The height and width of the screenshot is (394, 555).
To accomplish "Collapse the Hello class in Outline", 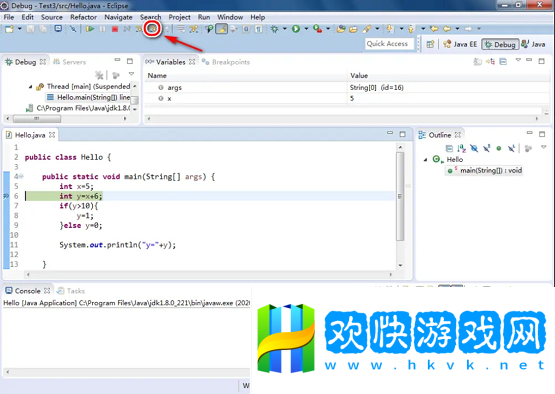I will (x=425, y=160).
